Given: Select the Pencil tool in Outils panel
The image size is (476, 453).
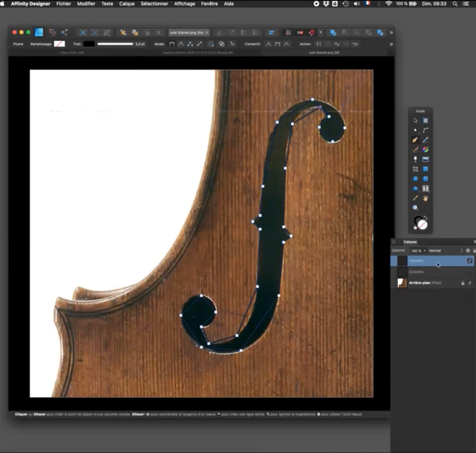Looking at the screenshot, I should click(x=425, y=140).
